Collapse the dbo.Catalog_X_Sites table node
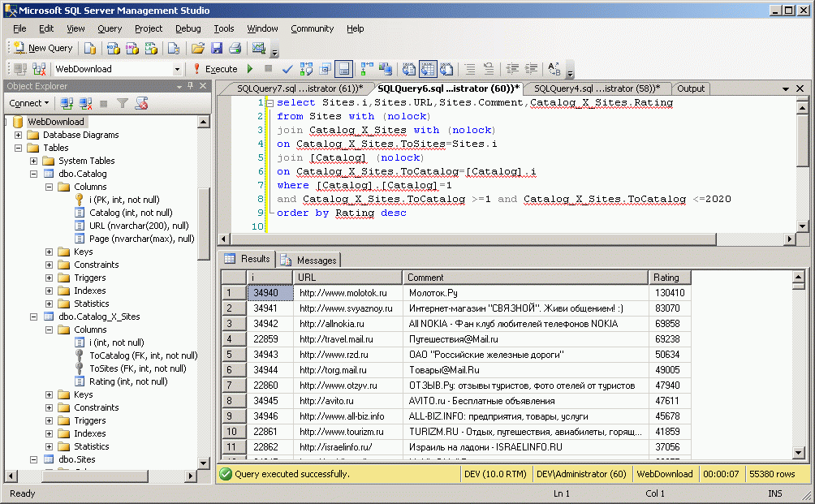Viewport: 815px width, 504px height. [34, 317]
